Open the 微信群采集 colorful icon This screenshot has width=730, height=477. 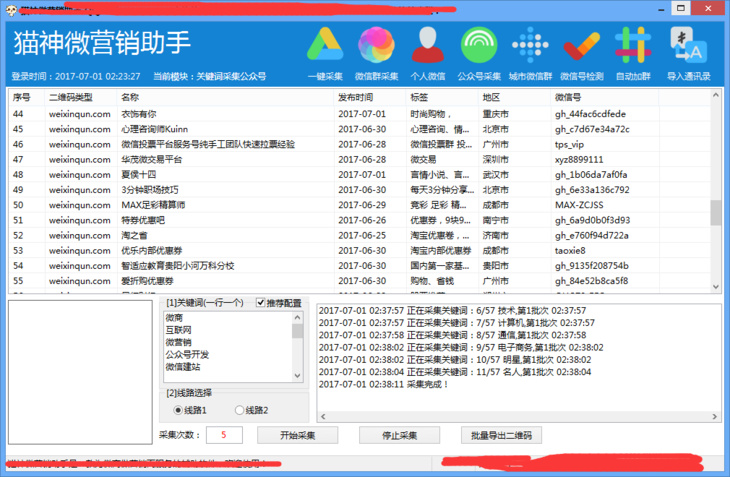[376, 44]
